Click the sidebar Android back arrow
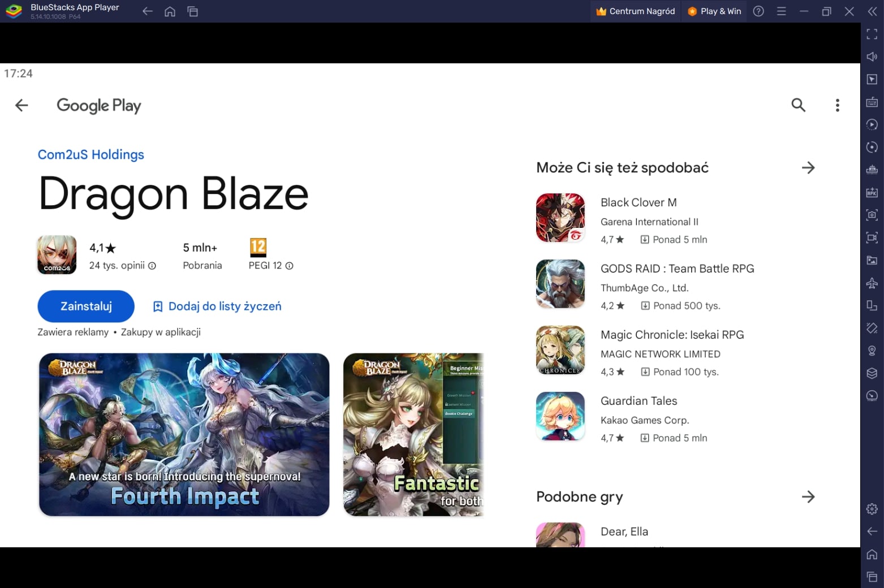Screen dimensions: 884x588 coord(872,531)
